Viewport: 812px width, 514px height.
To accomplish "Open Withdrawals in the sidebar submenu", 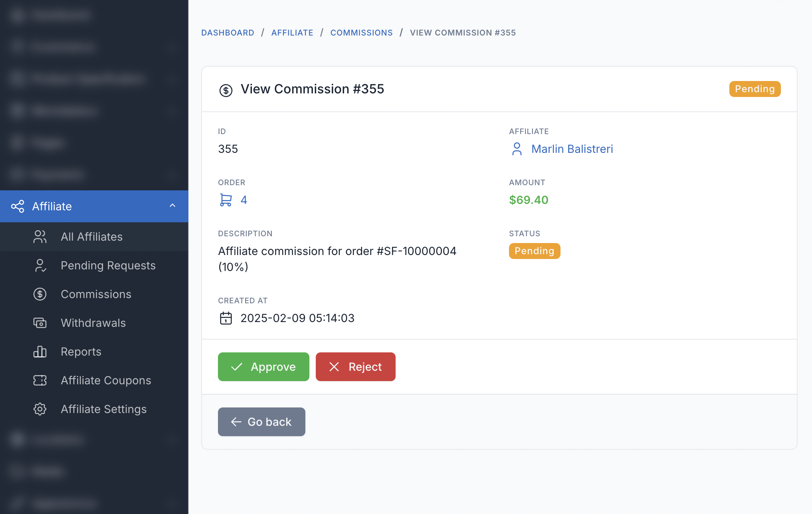I will (x=93, y=323).
